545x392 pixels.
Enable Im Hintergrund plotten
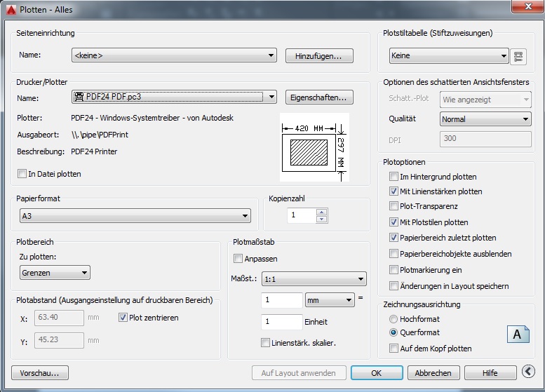click(393, 177)
